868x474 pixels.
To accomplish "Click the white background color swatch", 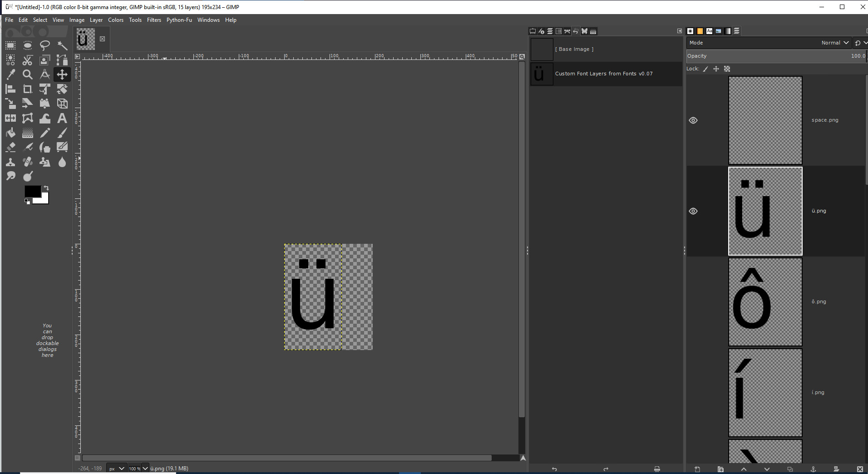I will [44, 200].
